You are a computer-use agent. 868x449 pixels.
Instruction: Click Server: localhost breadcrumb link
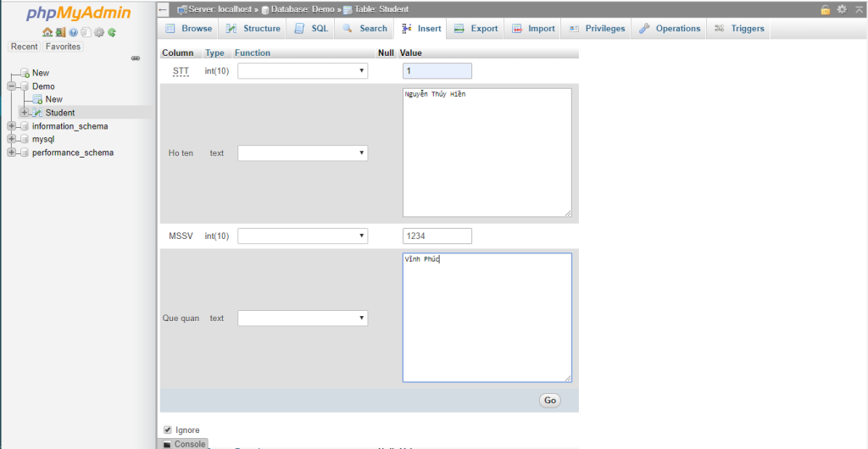[x=220, y=9]
